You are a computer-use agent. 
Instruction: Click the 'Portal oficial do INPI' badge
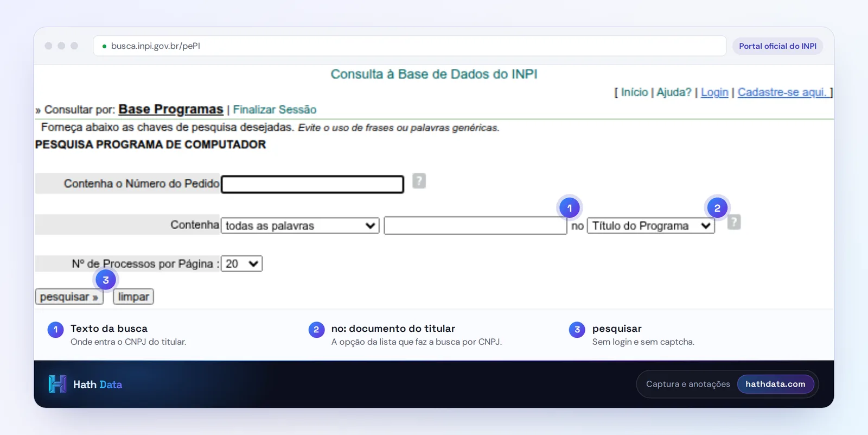tap(777, 46)
